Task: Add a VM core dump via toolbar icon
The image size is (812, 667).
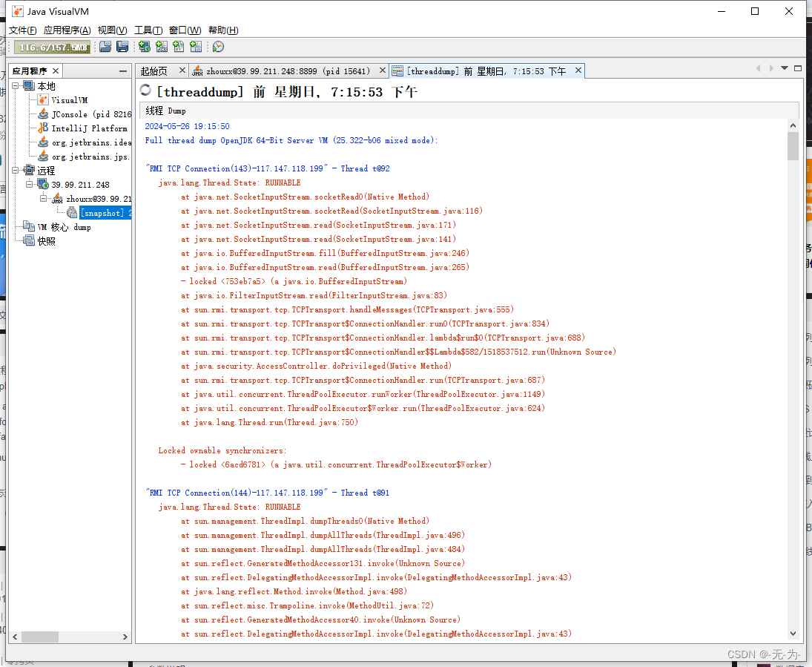Action: coord(179,46)
